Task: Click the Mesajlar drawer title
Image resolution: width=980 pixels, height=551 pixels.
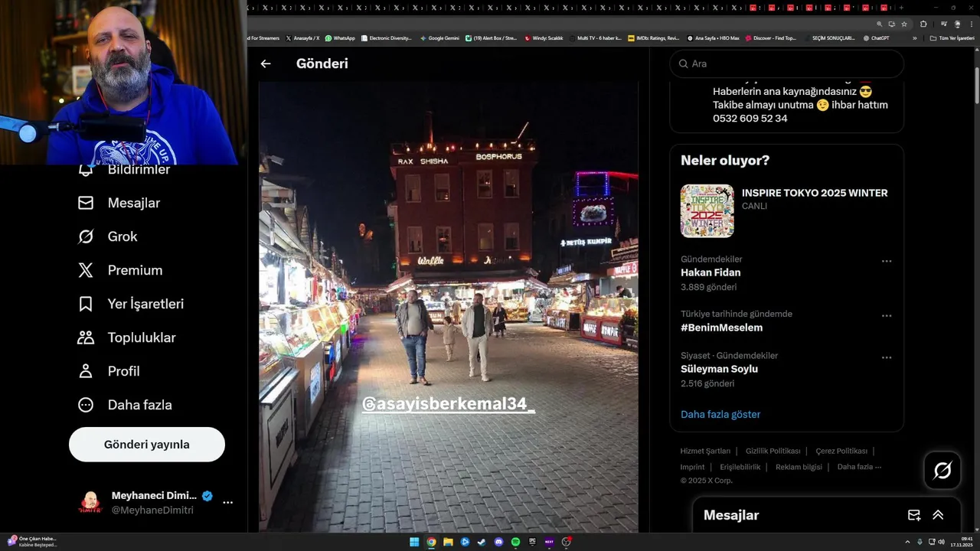Action: pyautogui.click(x=731, y=515)
